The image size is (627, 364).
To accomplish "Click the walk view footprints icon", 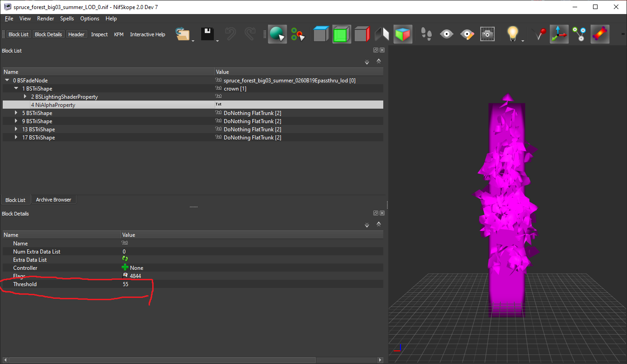I will click(x=426, y=34).
